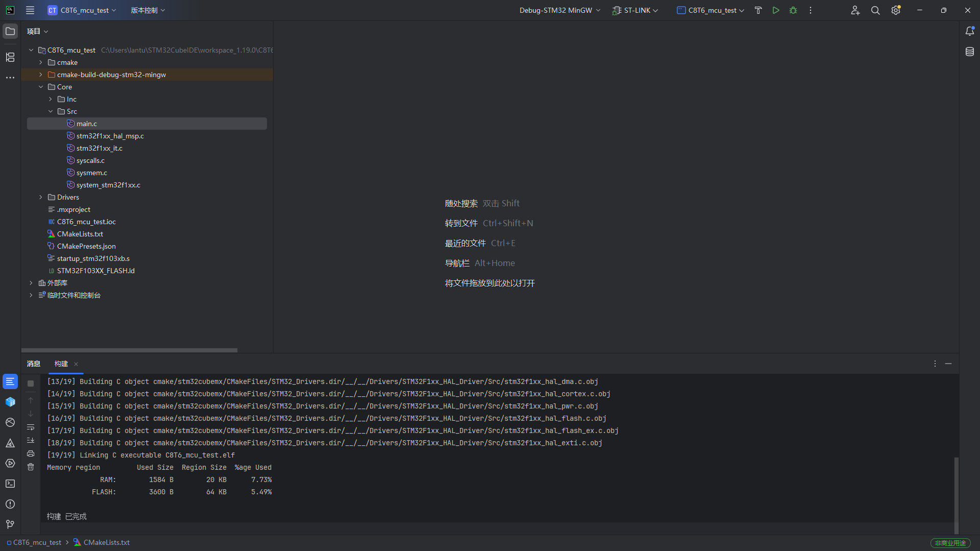
Task: Open the Notifications panel
Action: tap(970, 31)
